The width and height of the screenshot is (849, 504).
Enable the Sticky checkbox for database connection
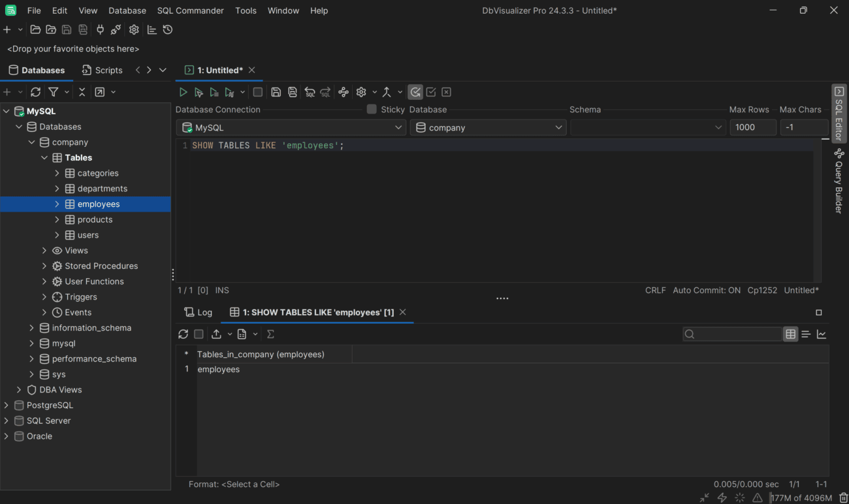pyautogui.click(x=370, y=109)
